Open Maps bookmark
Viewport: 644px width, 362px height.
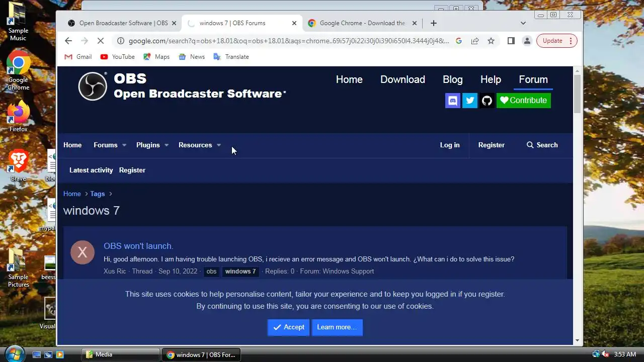[156, 57]
